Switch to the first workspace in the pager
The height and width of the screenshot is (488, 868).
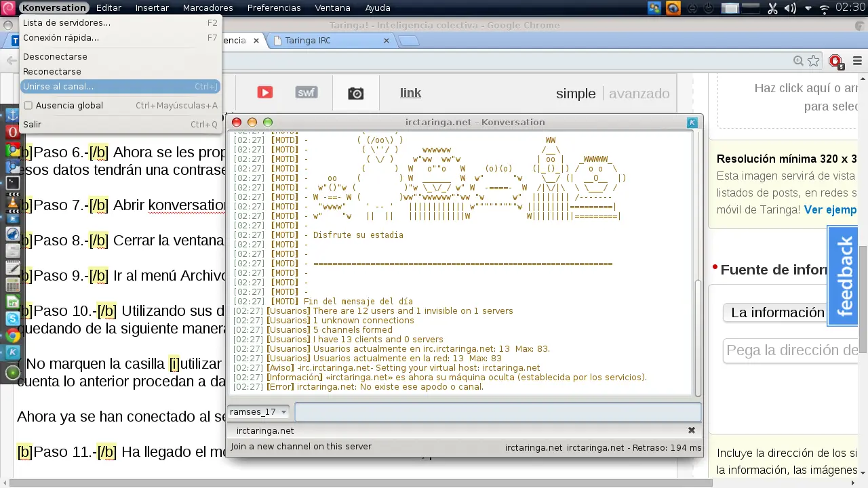(x=730, y=8)
